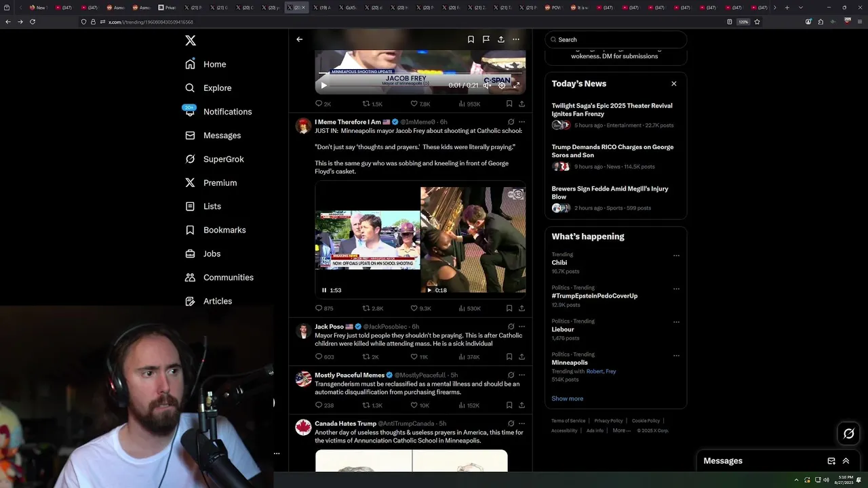
Task: Open Communities in sidebar
Action: [x=219, y=278]
